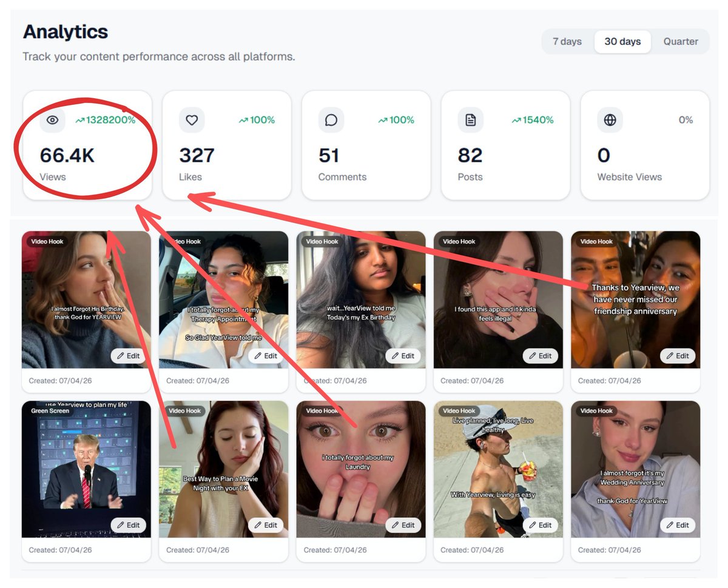Viewport: 728px width, 588px height.
Task: Edit the "Therapy Appointment" video hook
Action: pyautogui.click(x=266, y=356)
